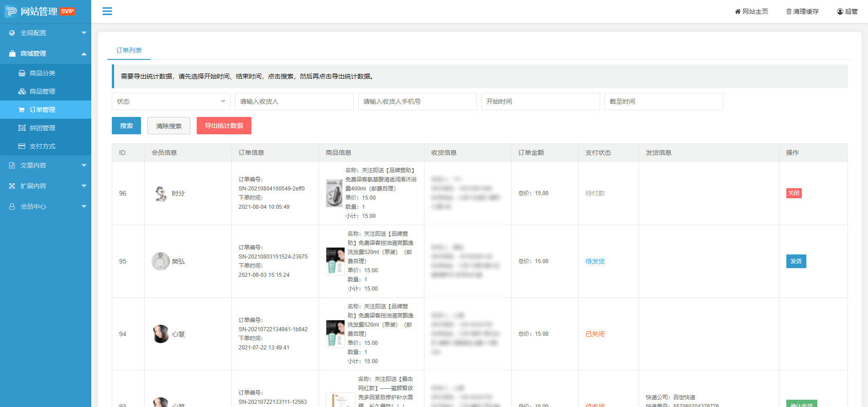Expand the 文章内容 sidebar section

pos(46,165)
